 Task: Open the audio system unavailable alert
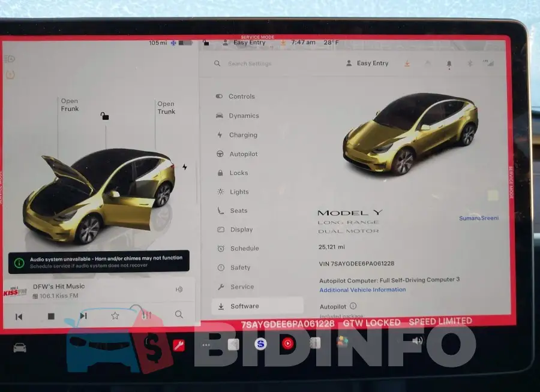tap(99, 262)
